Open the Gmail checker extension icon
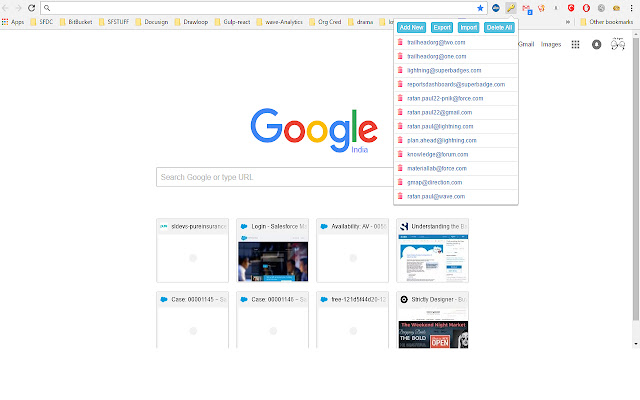The image size is (640, 400). coord(527,8)
